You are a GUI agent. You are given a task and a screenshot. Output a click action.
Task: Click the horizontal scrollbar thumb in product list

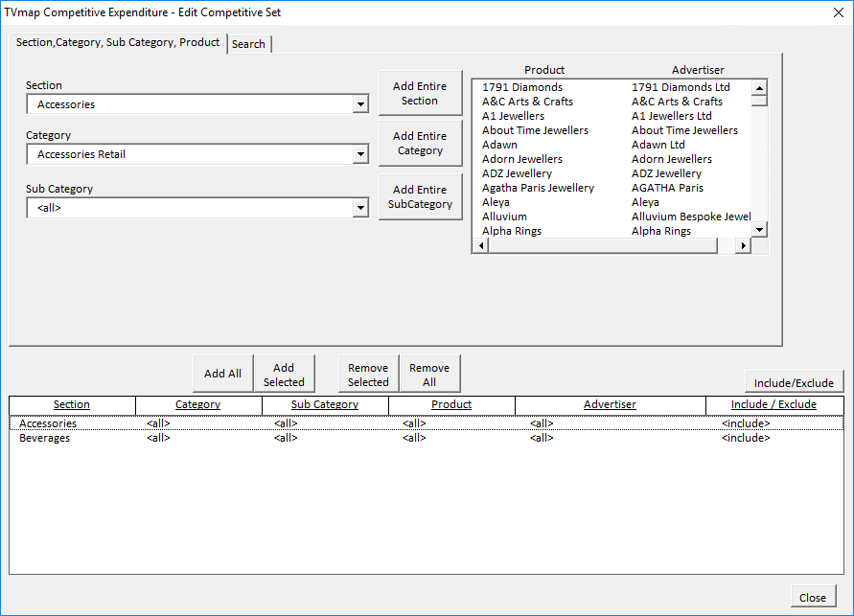click(603, 245)
